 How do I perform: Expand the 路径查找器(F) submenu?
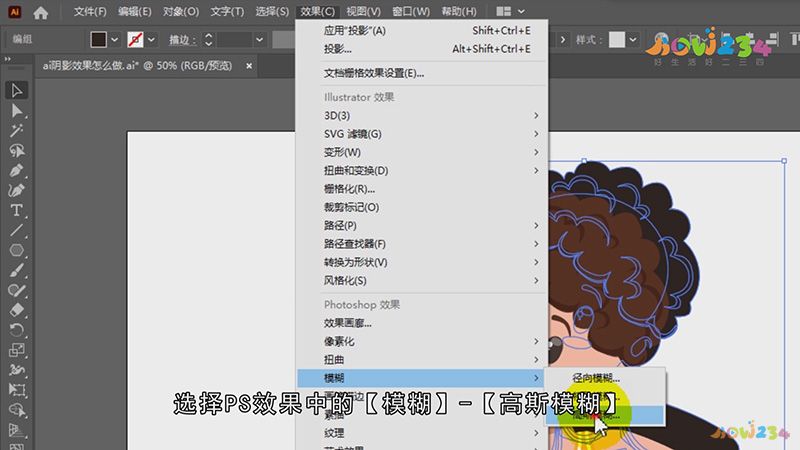[x=422, y=244]
